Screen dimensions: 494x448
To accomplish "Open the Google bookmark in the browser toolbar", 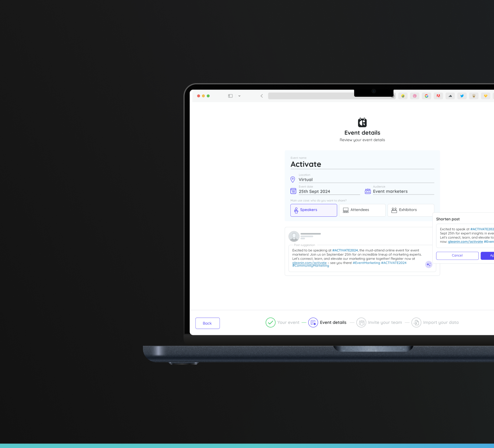I will 426,96.
